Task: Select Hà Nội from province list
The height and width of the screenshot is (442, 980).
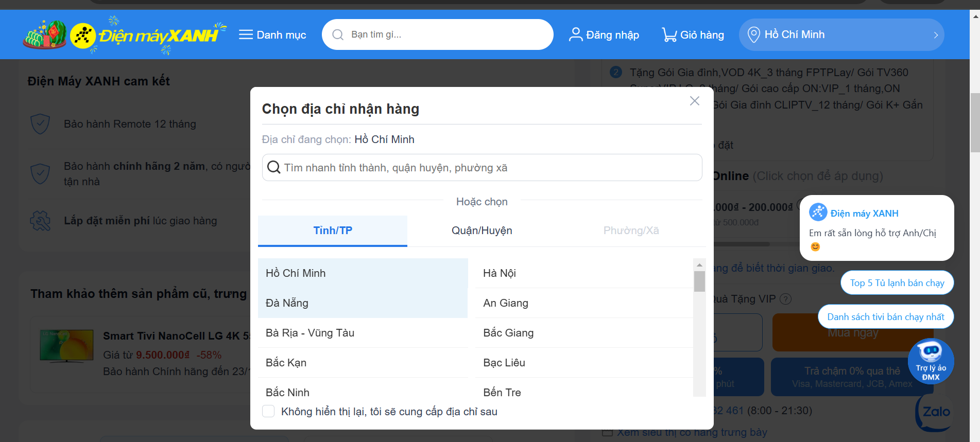Action: pyautogui.click(x=584, y=273)
